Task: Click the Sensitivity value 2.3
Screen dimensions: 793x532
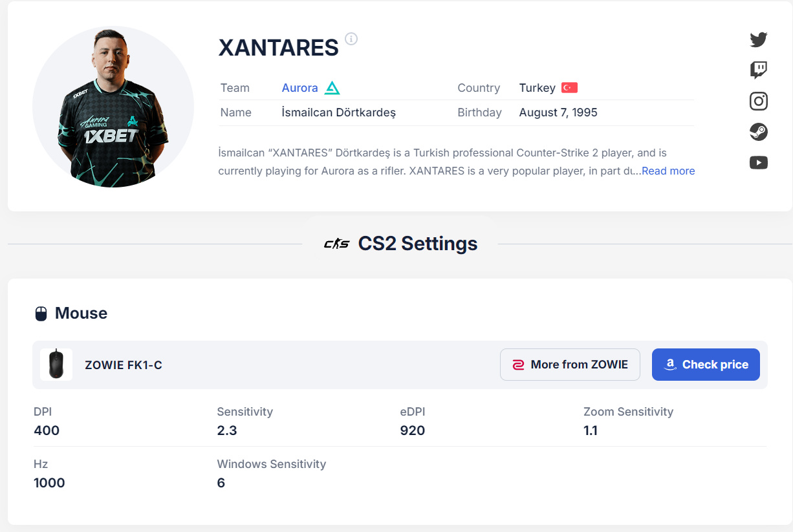Action: click(227, 431)
